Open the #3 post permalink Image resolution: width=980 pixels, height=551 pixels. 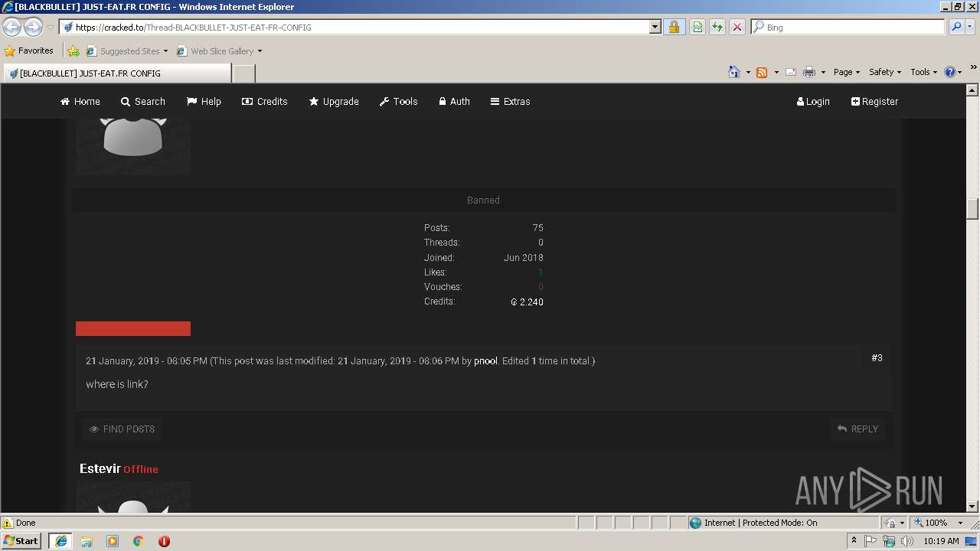tap(877, 357)
